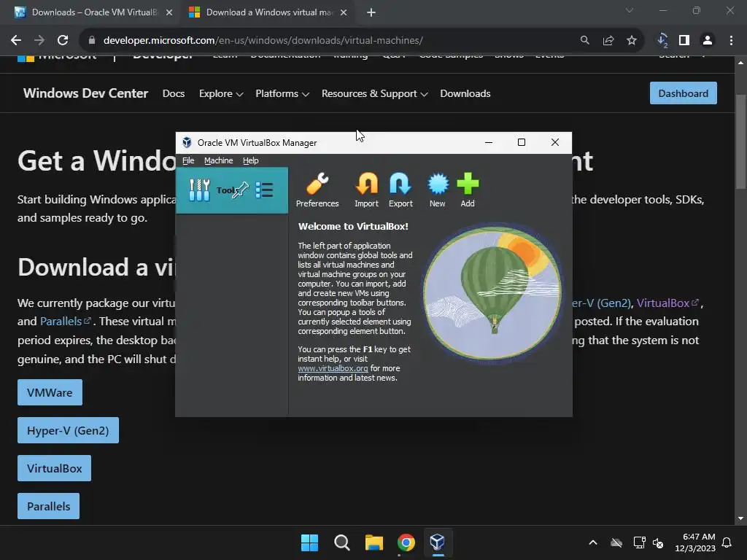Open the Help menu in VirtualBox

click(251, 160)
